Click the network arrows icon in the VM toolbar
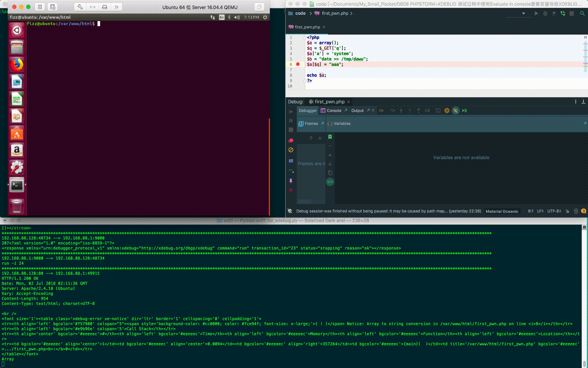The image size is (588, 368). 92,7
